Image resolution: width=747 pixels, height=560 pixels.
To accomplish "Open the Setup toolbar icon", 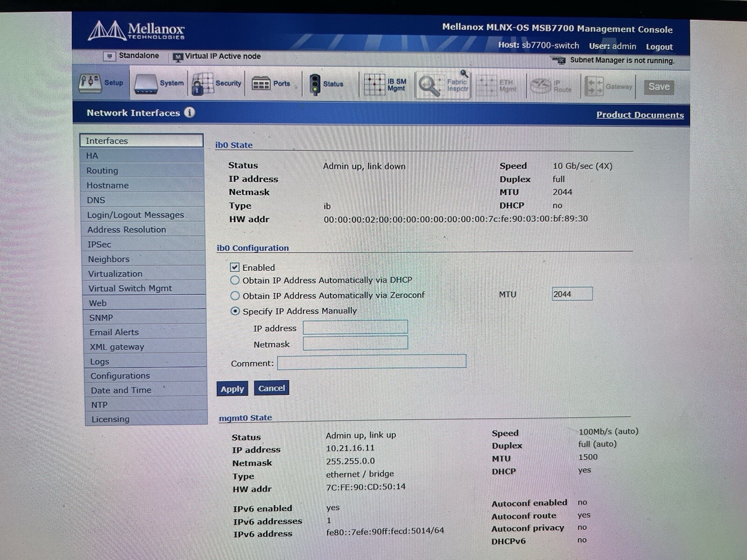I will (90, 83).
